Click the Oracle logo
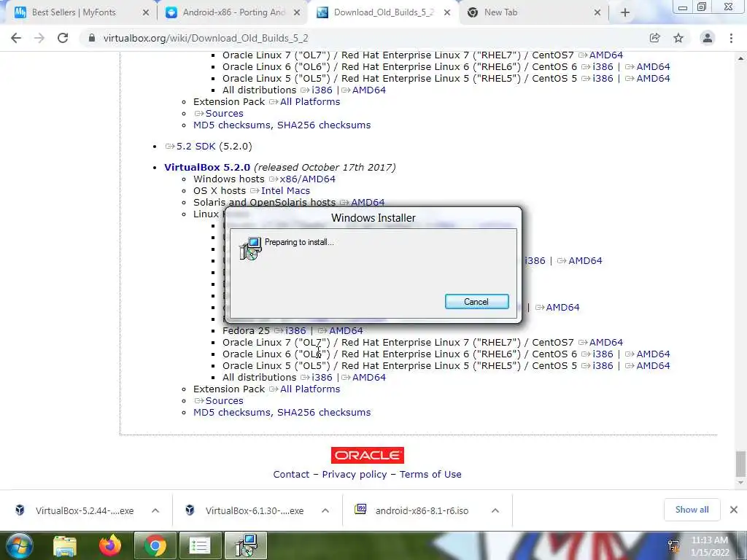 (x=368, y=455)
